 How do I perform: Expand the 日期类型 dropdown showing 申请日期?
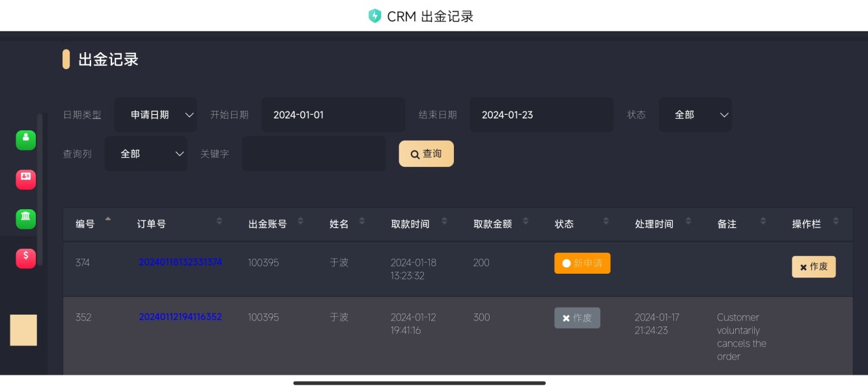[x=156, y=115]
